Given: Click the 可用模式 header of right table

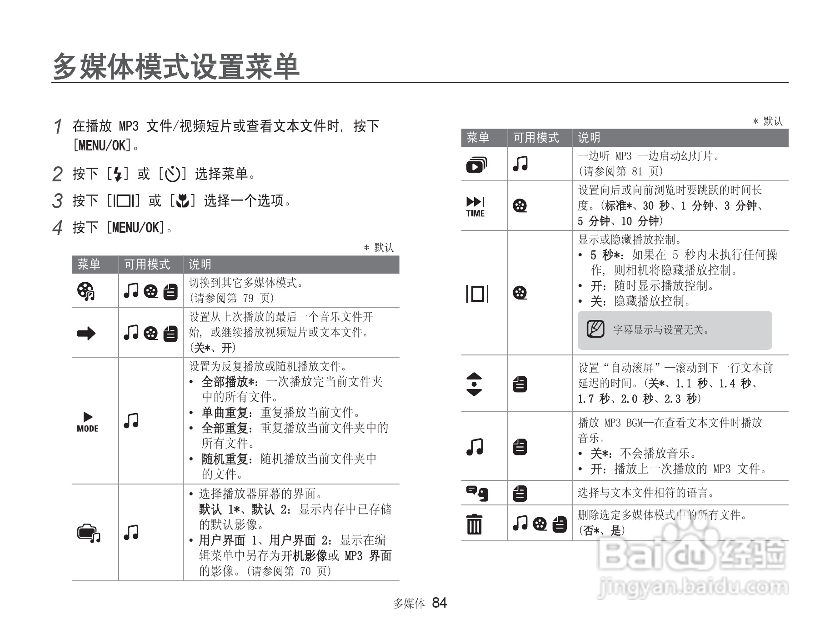Looking at the screenshot, I should 536,138.
